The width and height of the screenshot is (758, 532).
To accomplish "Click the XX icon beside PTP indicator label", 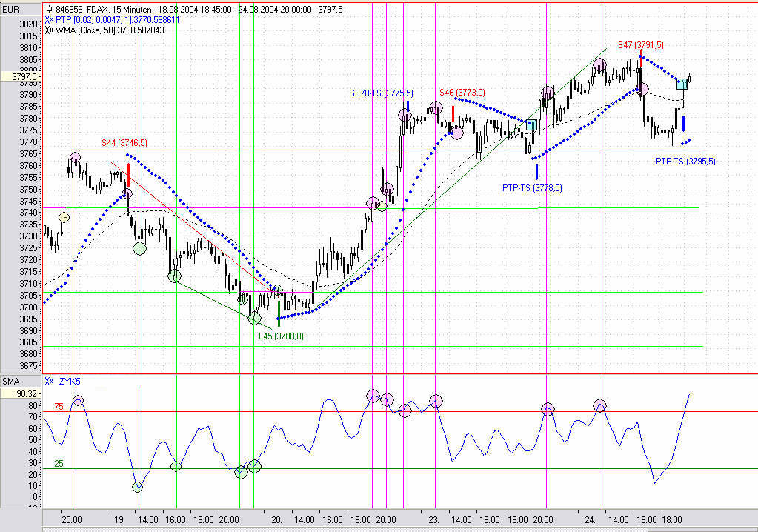I will click(x=50, y=20).
